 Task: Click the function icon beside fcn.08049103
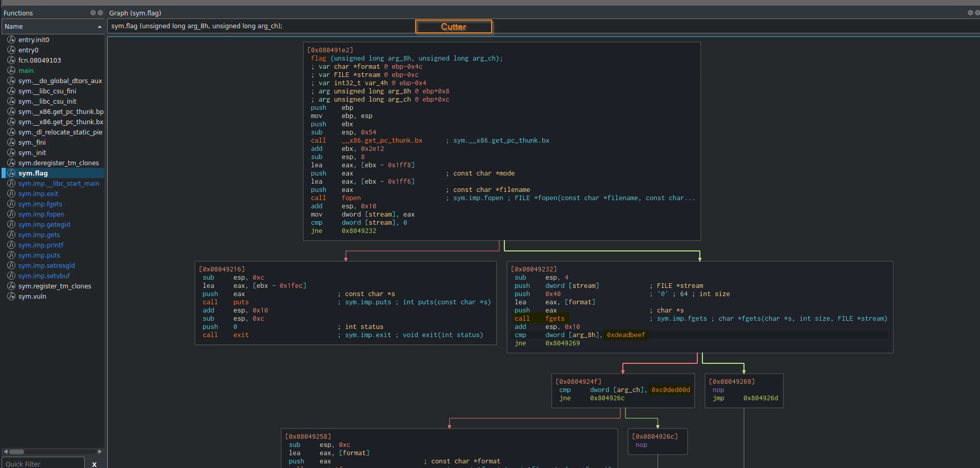click(x=11, y=60)
